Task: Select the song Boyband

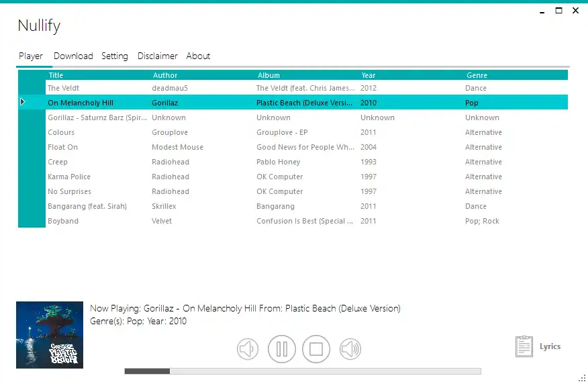Action: (x=63, y=221)
